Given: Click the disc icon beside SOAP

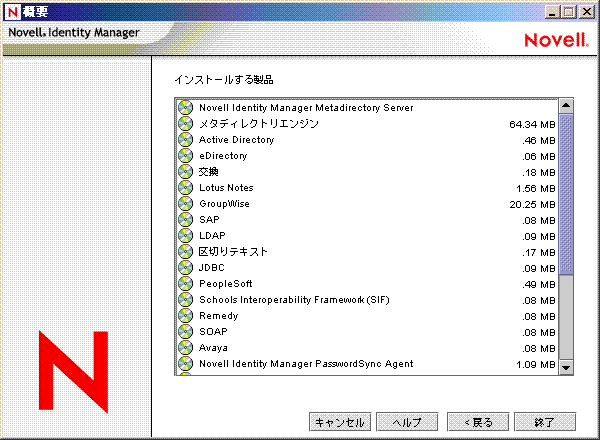Looking at the screenshot, I should 186,332.
